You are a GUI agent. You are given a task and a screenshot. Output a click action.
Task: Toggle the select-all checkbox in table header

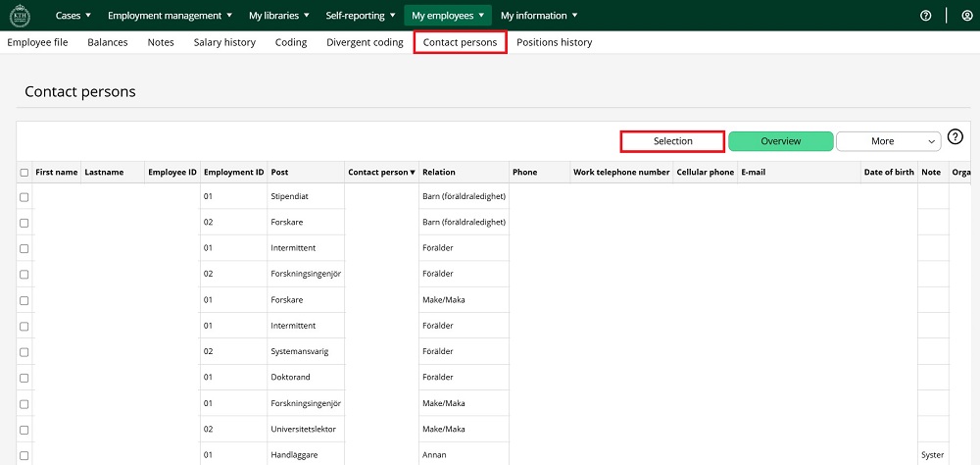pos(24,173)
